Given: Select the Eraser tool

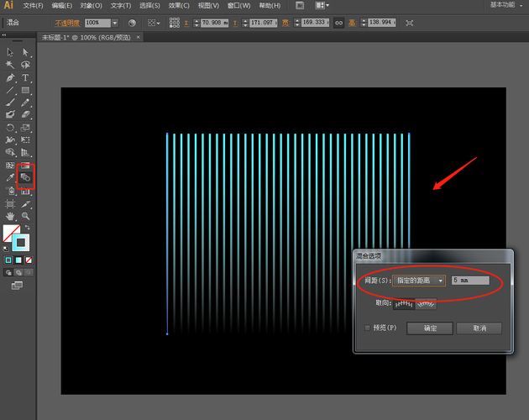Looking at the screenshot, I should click(25, 114).
